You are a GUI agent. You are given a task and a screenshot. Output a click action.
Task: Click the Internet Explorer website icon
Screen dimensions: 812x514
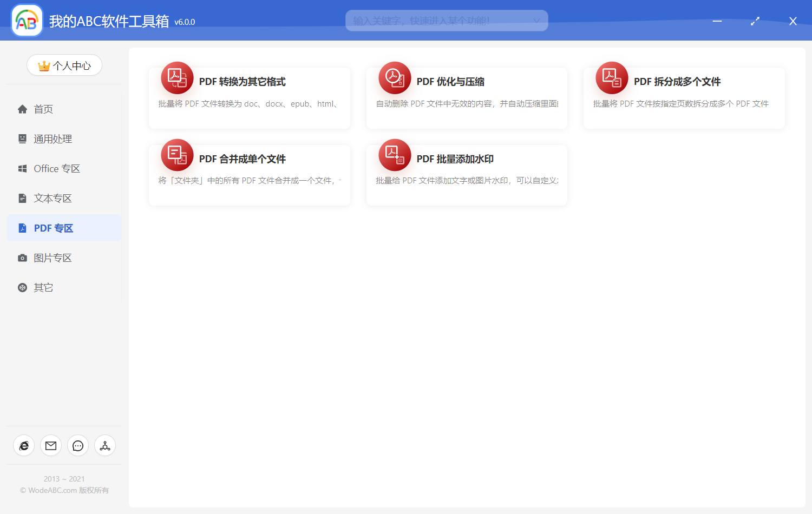[x=24, y=445]
